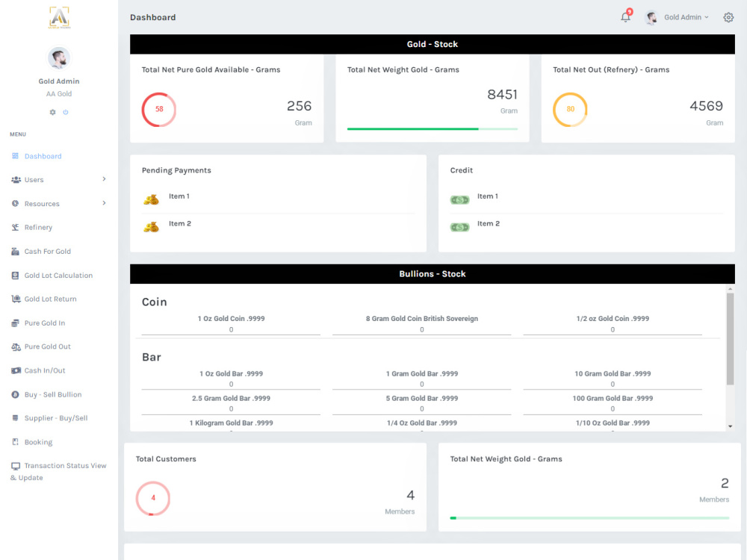Click 1 Oz Gold Coin .9999 entry

(231, 319)
